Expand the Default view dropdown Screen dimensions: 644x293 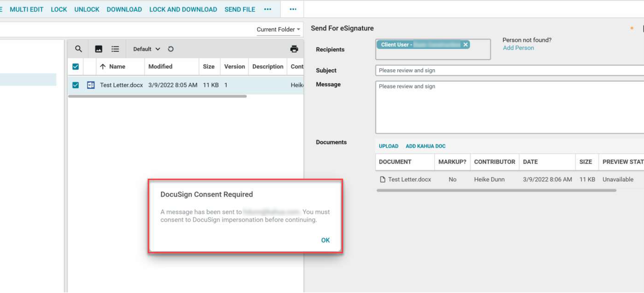coord(146,49)
